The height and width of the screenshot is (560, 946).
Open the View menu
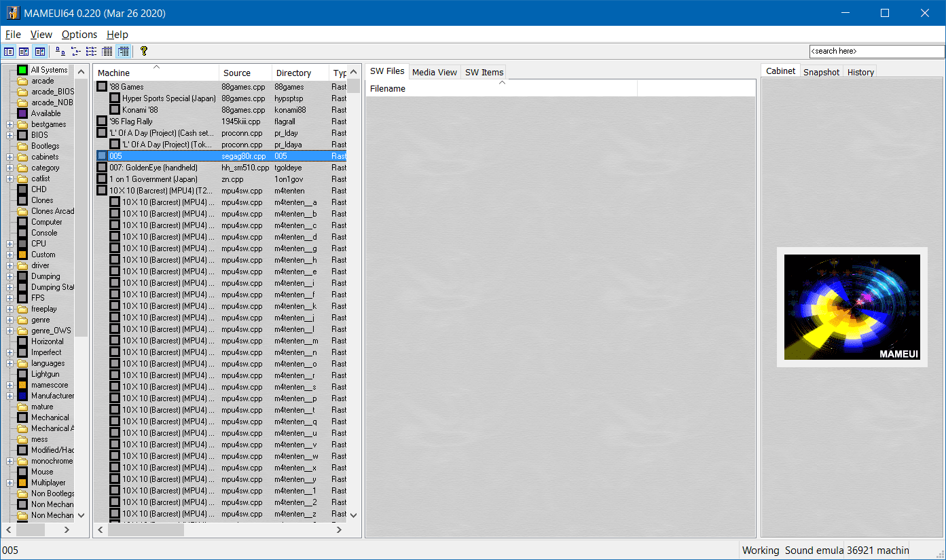(x=41, y=35)
